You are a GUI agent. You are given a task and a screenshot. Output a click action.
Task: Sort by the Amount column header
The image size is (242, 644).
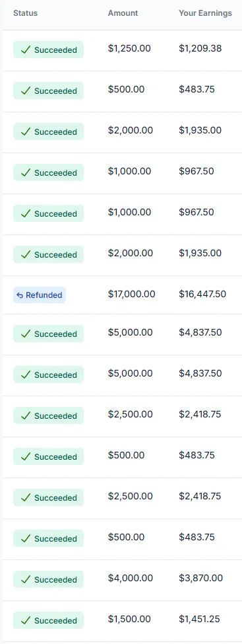pos(123,13)
